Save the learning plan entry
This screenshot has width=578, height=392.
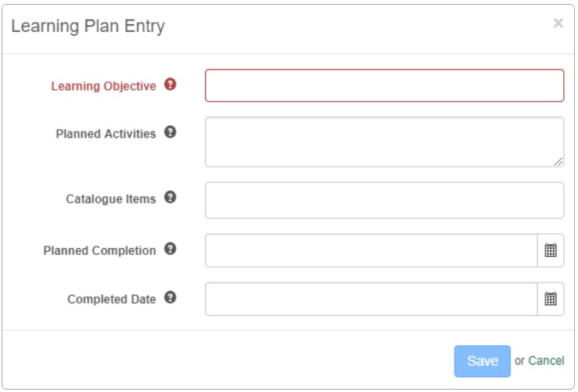click(482, 361)
